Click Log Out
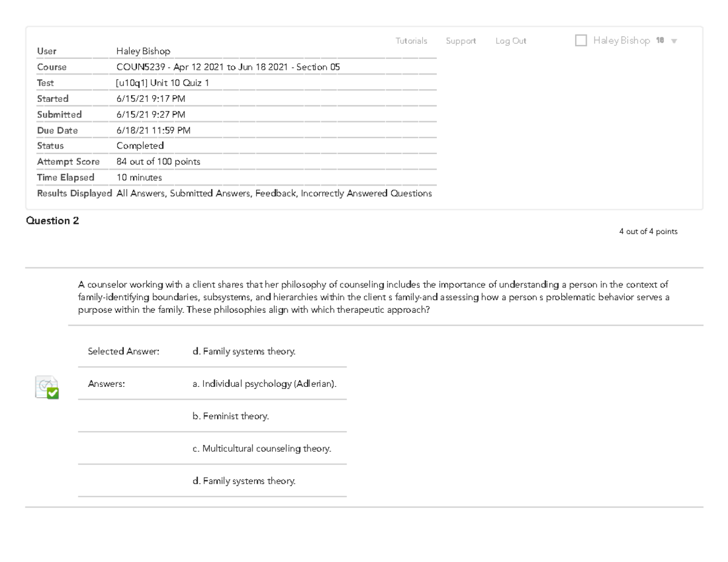The width and height of the screenshot is (728, 562). click(x=510, y=40)
